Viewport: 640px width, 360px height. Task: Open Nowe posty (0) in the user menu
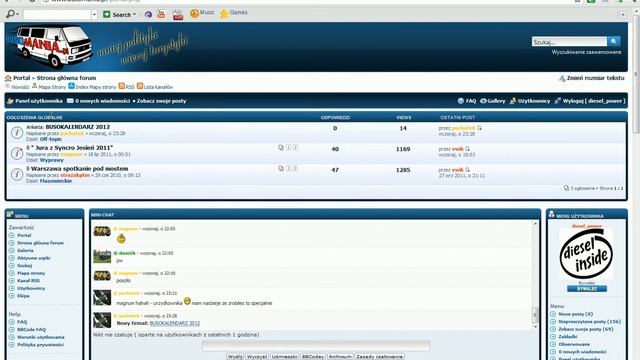(576, 314)
